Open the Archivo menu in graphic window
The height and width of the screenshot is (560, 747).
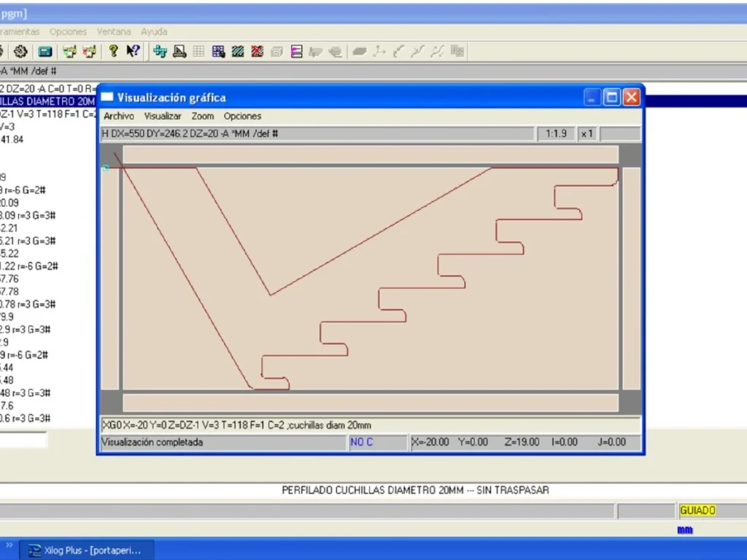tap(119, 116)
